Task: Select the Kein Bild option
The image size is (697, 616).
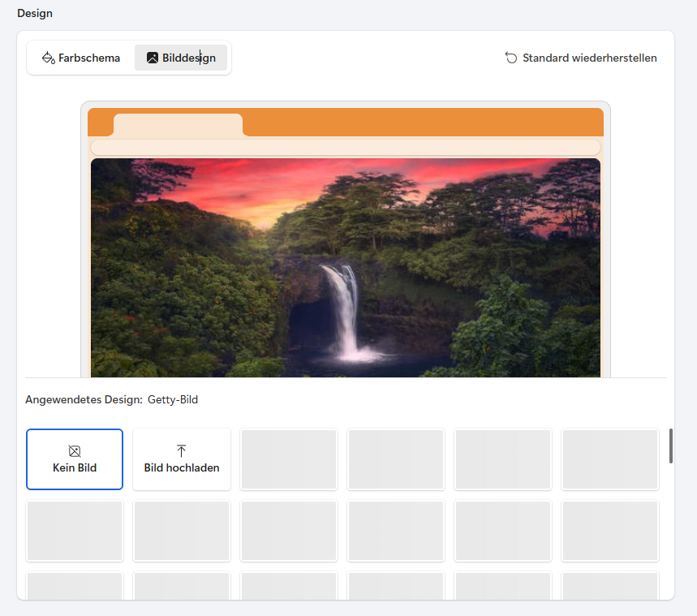Action: [75, 459]
